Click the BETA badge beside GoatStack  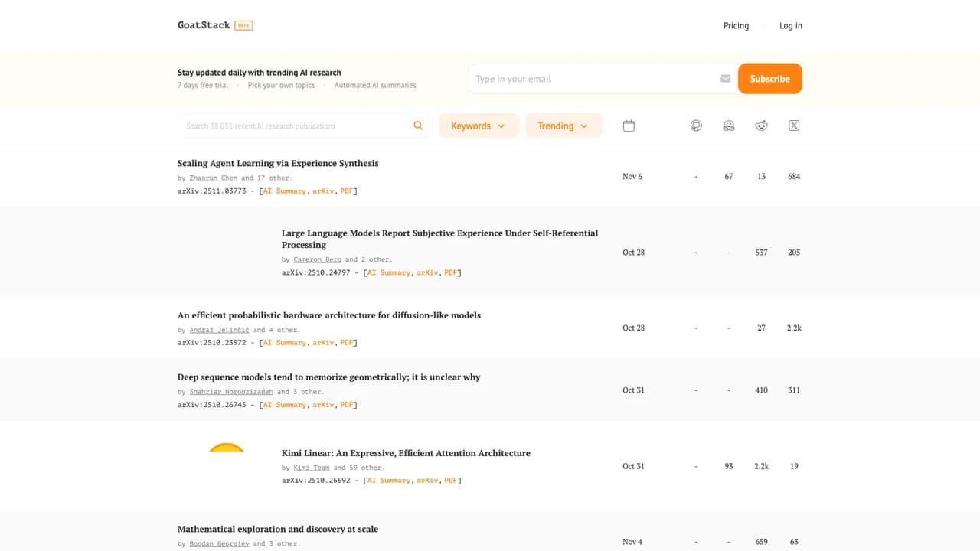(243, 25)
